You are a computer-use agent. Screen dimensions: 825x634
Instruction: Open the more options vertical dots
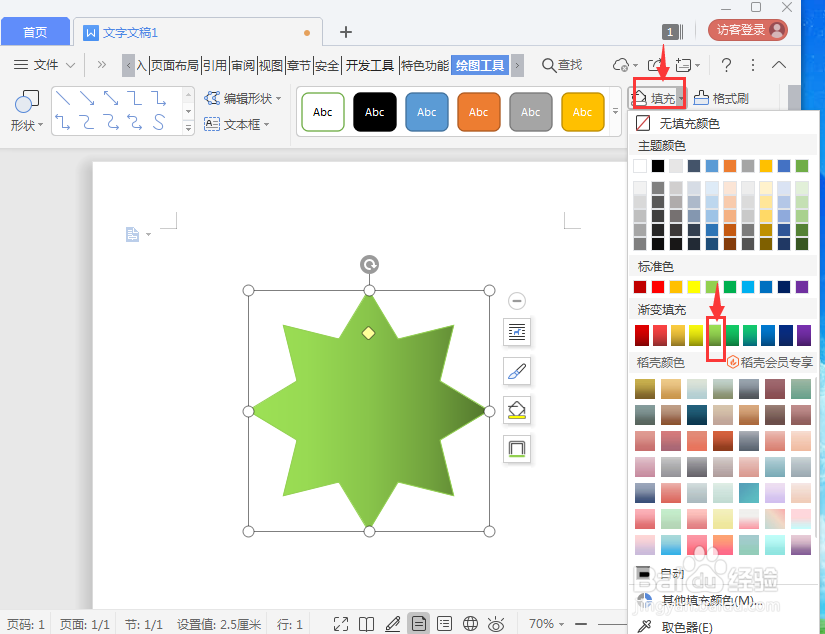(x=753, y=65)
